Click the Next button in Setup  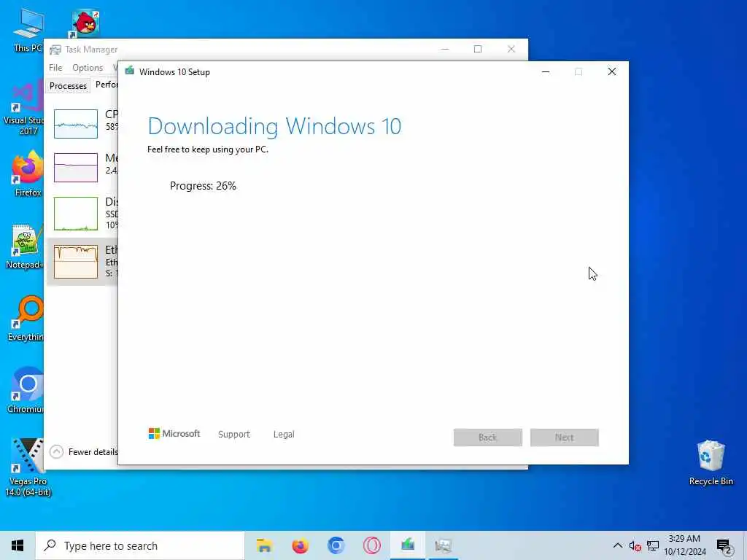(565, 437)
